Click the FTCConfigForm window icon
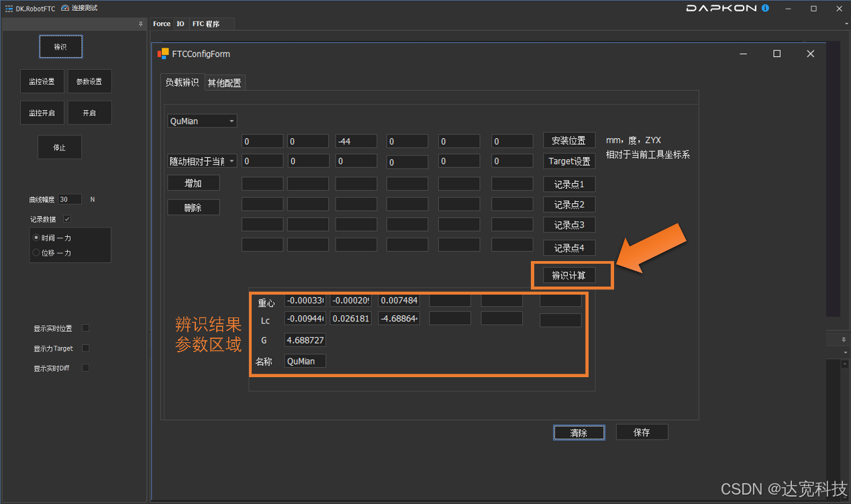851x504 pixels. 163,54
